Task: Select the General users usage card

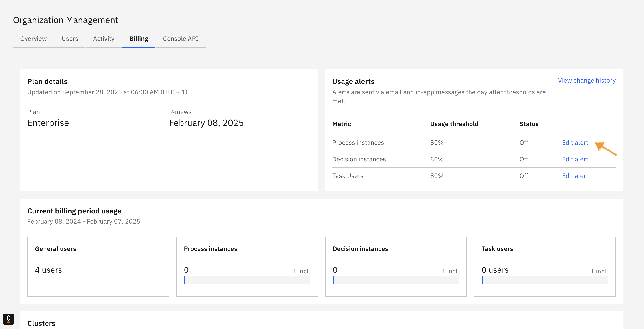Action: 98,266
